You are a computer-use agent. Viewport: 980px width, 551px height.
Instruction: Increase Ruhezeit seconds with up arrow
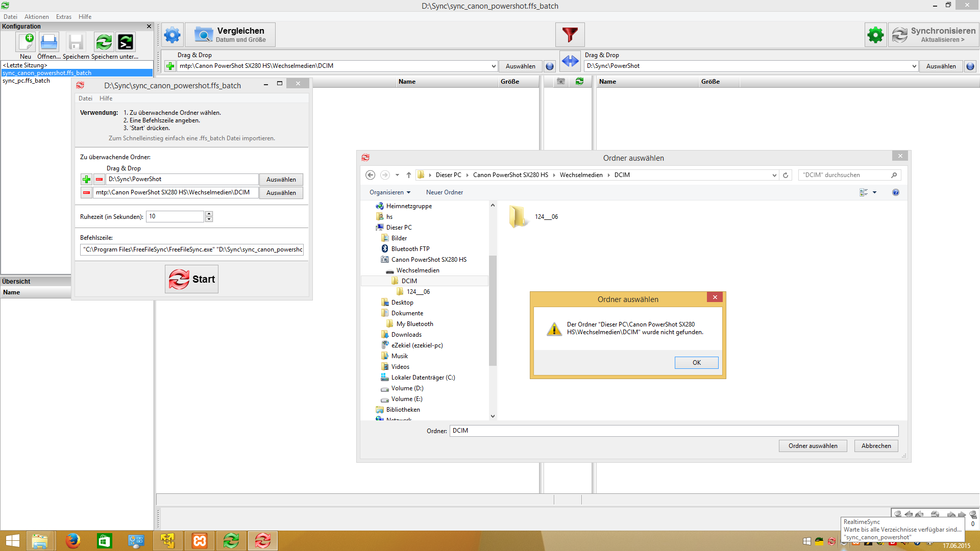(209, 214)
